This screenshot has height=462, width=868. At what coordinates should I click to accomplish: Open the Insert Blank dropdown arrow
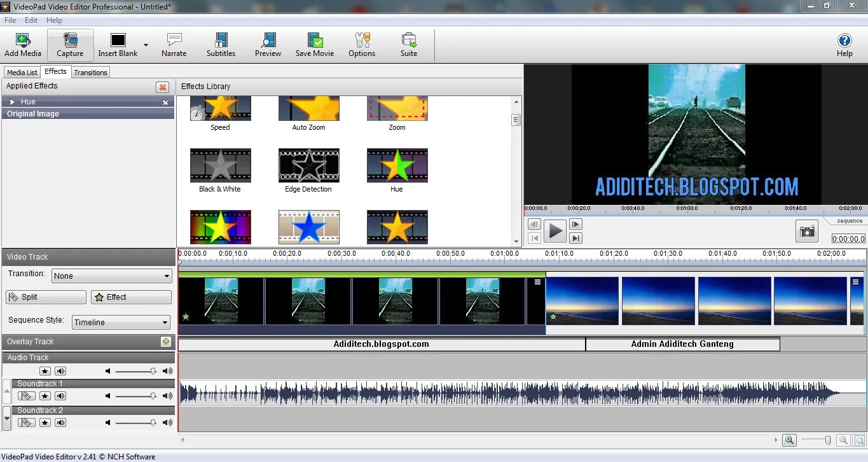[x=146, y=45]
